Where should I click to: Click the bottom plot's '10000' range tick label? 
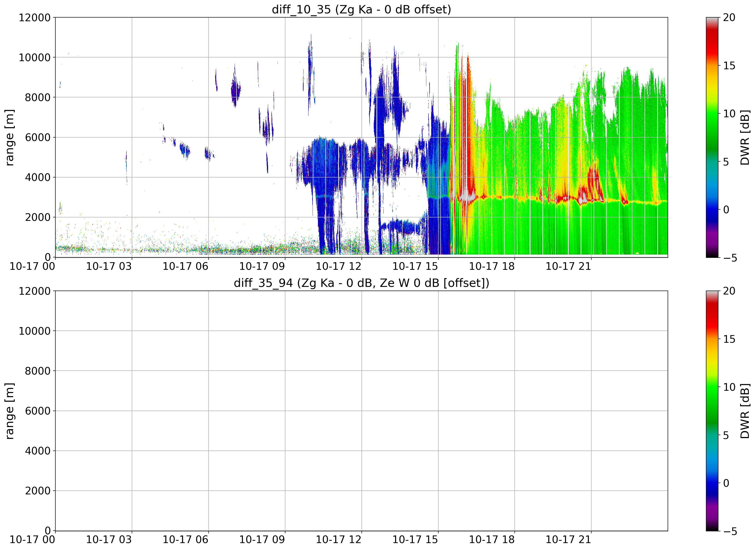click(35, 331)
